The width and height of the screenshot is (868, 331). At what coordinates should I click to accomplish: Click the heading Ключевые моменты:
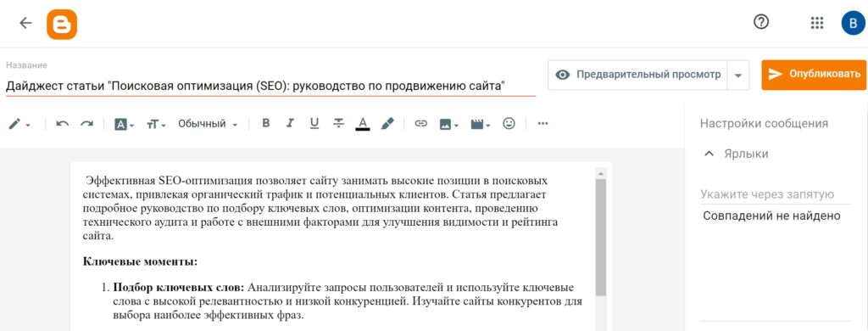(x=140, y=261)
